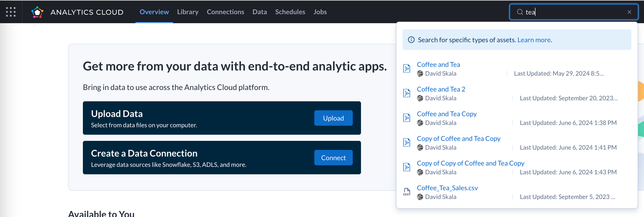Open Copy of Copy of Coffee and Tea Copy

(x=470, y=163)
